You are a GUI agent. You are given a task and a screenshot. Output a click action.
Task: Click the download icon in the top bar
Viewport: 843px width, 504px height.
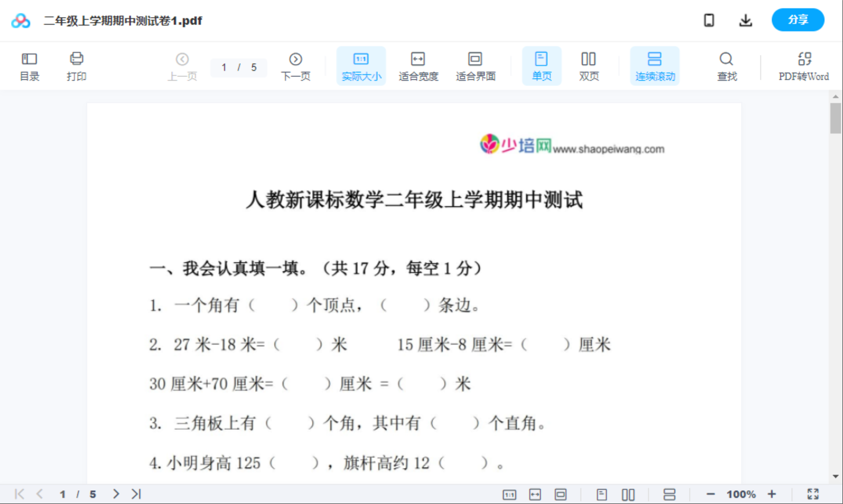[x=746, y=20]
